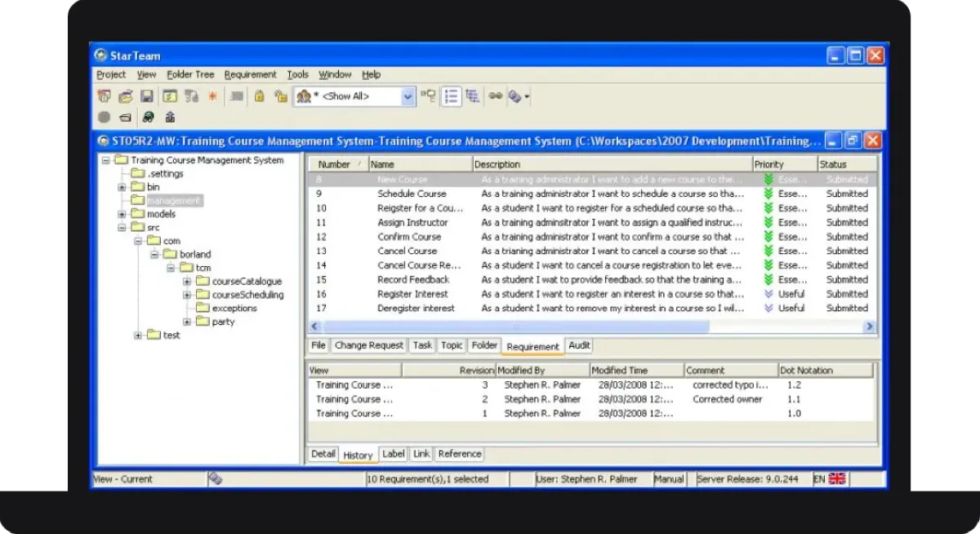Collapse the src folder in tree

point(122,228)
